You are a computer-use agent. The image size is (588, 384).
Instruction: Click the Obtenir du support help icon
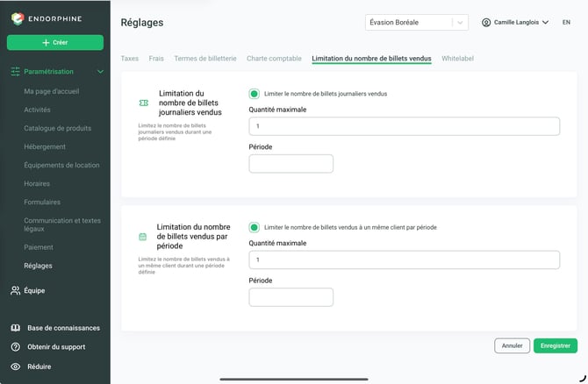click(x=16, y=347)
